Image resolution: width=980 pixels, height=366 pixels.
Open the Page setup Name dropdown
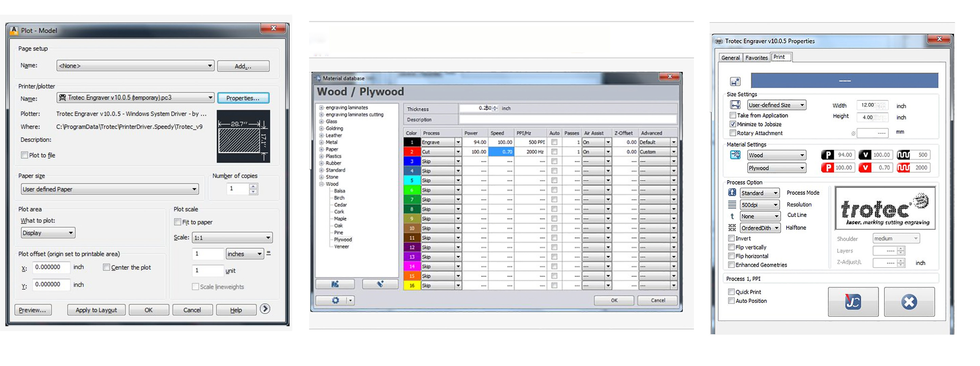136,65
